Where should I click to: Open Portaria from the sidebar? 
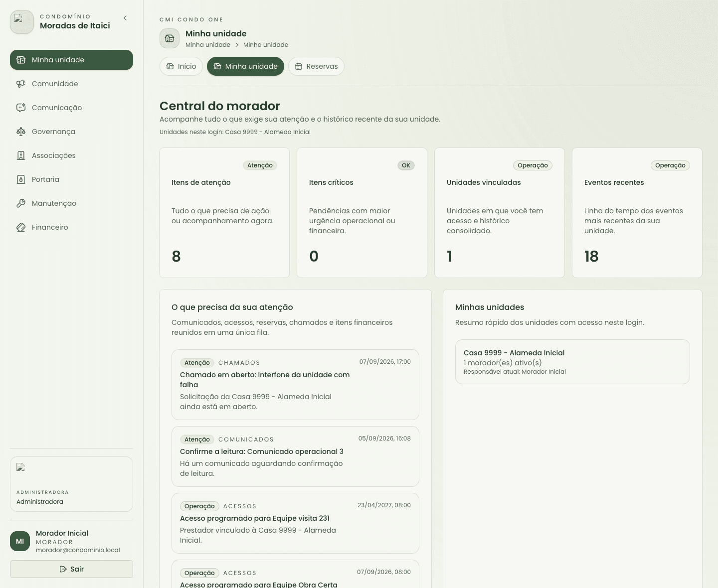point(71,179)
